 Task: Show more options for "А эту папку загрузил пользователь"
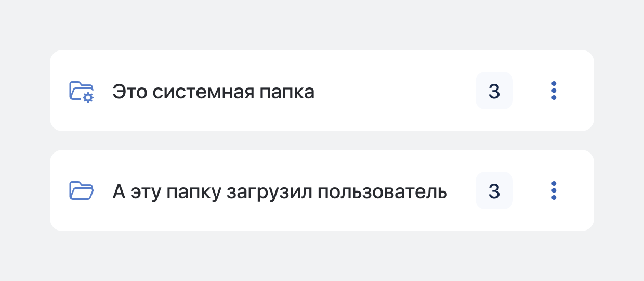(x=554, y=191)
